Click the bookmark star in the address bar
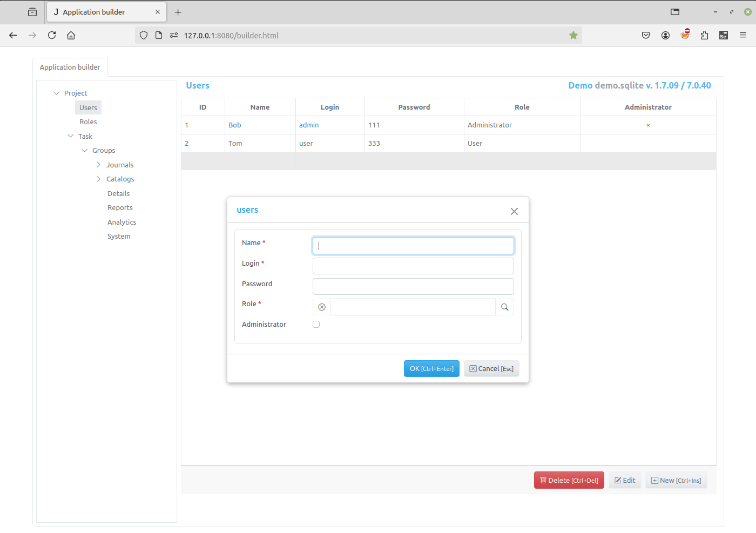 tap(573, 35)
